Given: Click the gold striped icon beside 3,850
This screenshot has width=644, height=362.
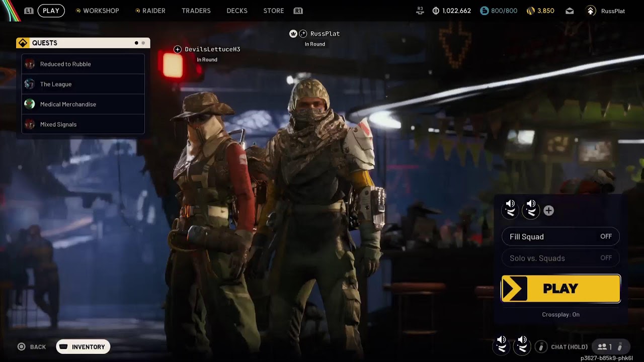Looking at the screenshot, I should coord(531,11).
